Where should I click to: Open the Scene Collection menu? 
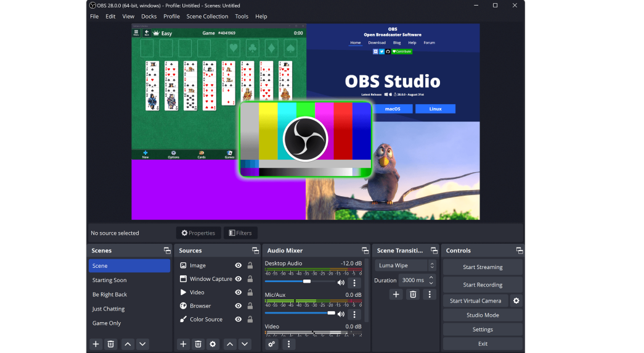pos(208,17)
